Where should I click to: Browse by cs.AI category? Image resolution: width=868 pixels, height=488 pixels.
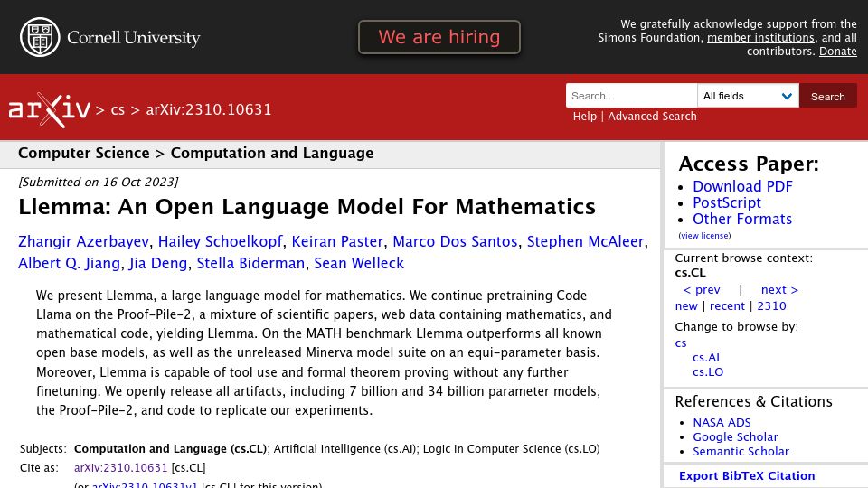pos(706,358)
